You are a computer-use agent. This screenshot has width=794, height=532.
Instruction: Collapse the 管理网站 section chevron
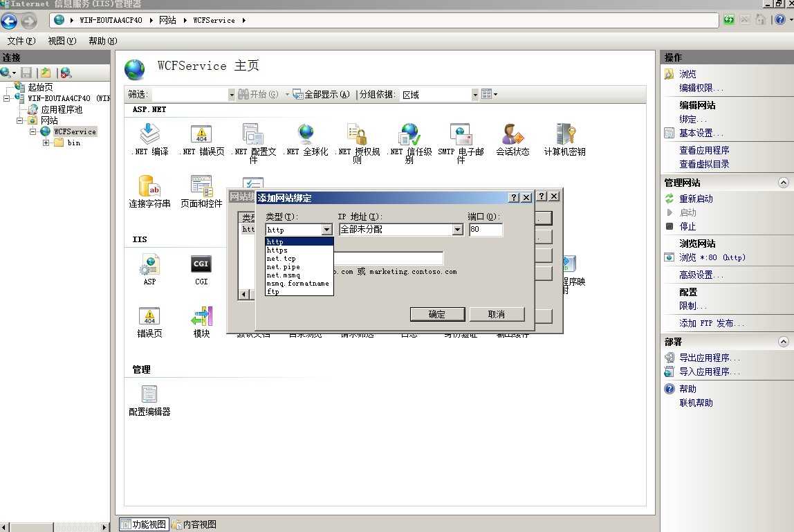pyautogui.click(x=783, y=183)
